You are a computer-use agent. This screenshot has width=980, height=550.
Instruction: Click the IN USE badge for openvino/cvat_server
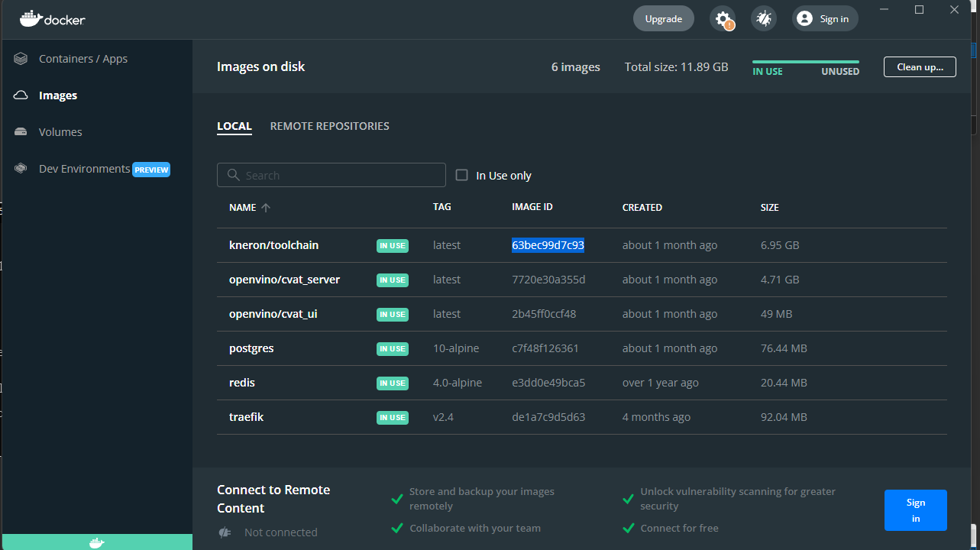(x=393, y=280)
